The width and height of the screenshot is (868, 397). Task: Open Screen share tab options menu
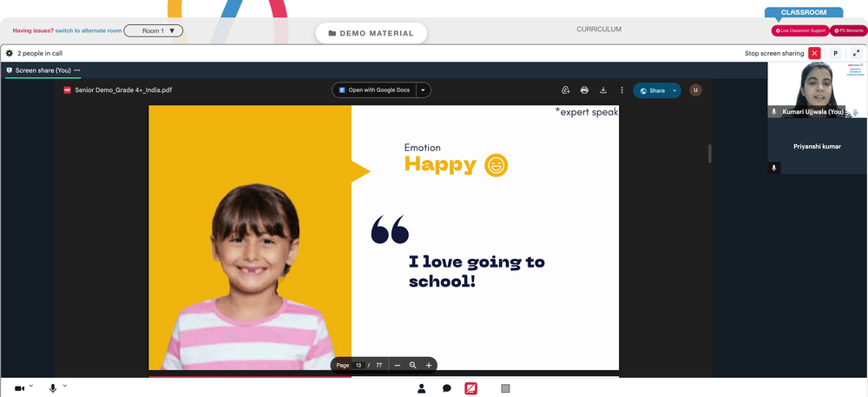77,70
